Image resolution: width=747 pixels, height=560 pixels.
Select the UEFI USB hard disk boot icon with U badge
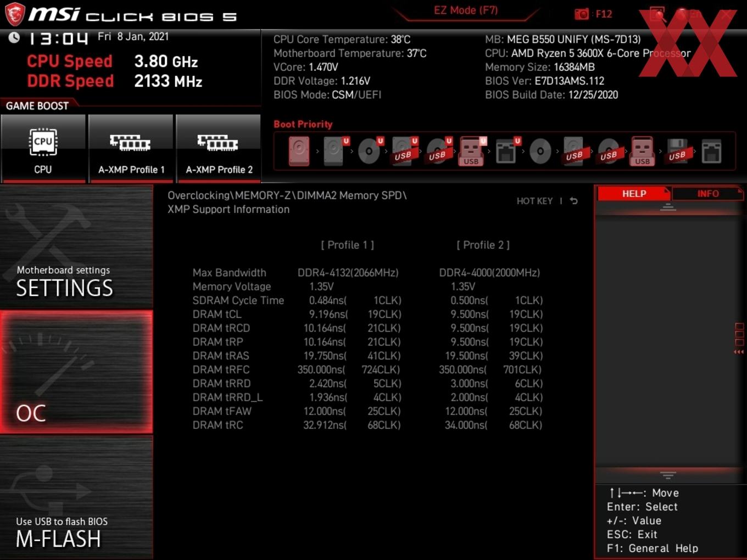(x=404, y=151)
